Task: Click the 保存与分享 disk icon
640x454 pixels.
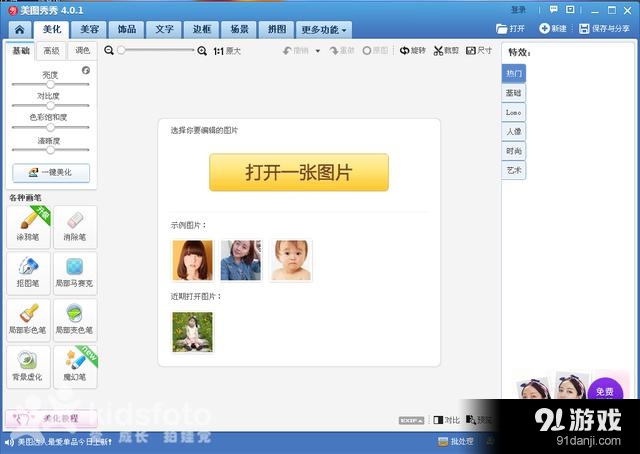Action: (584, 29)
